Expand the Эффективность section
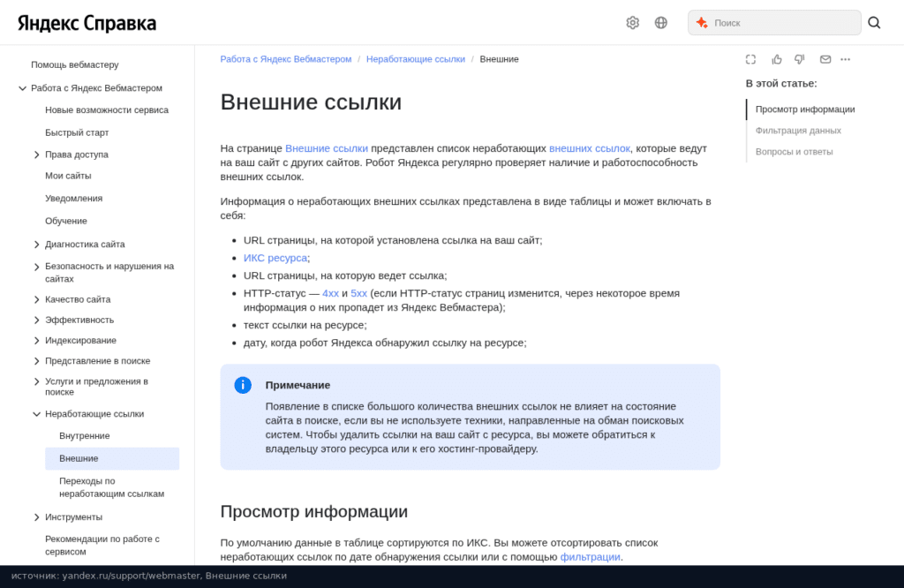 (x=37, y=320)
